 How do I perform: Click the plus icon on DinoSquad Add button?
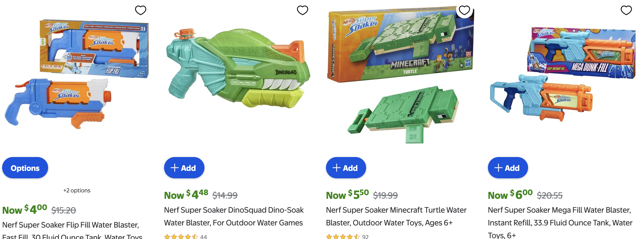point(174,168)
